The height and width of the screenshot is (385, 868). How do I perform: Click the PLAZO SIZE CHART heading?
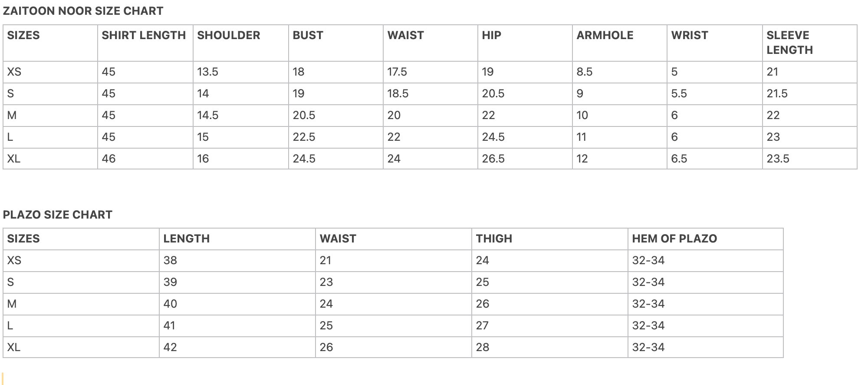pyautogui.click(x=58, y=215)
